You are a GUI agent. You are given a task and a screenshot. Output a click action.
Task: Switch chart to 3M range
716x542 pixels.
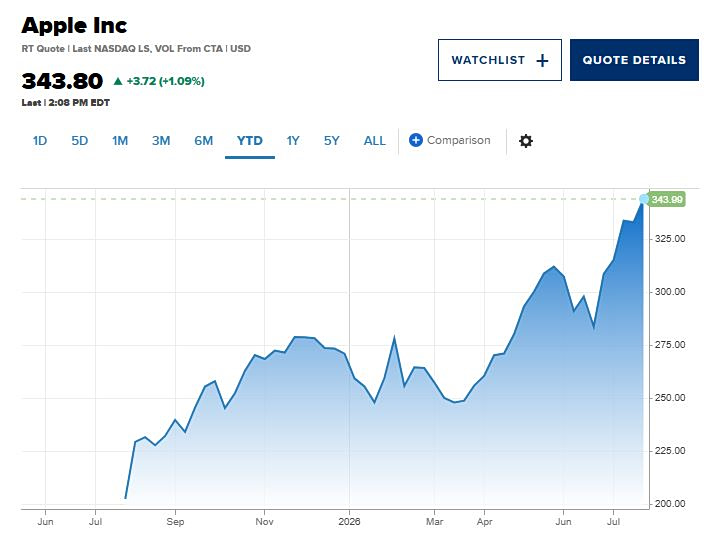(161, 141)
